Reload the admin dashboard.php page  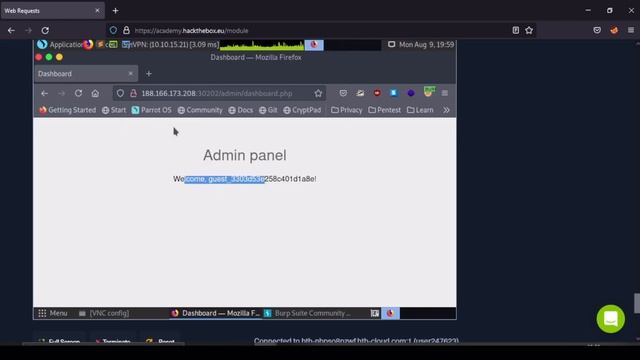pyautogui.click(x=78, y=93)
